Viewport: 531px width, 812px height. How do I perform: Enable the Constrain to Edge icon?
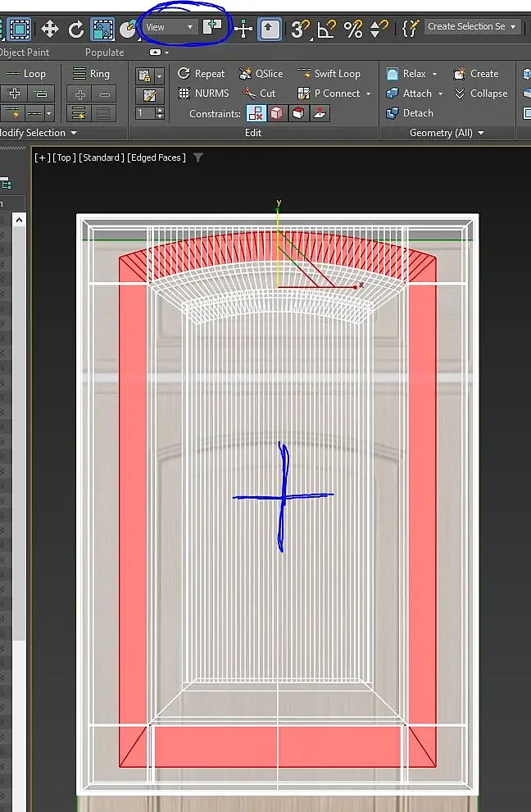coord(276,113)
